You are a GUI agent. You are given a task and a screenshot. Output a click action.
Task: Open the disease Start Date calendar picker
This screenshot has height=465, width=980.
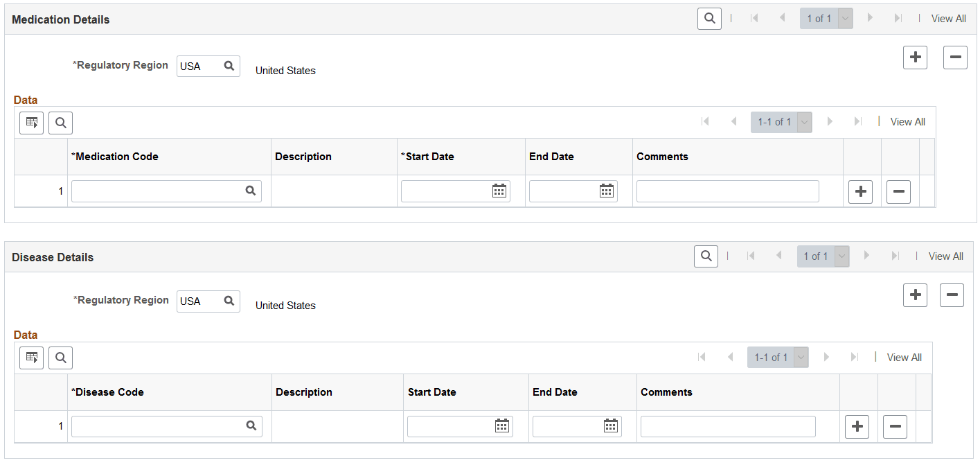[x=502, y=426]
